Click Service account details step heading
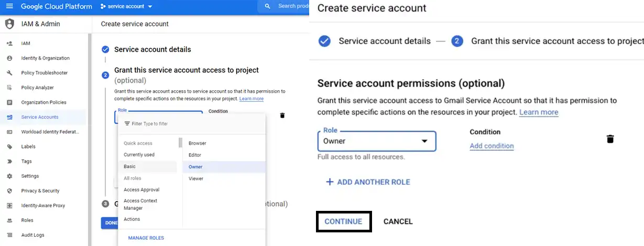Image resolution: width=644 pixels, height=246 pixels. coord(152,49)
